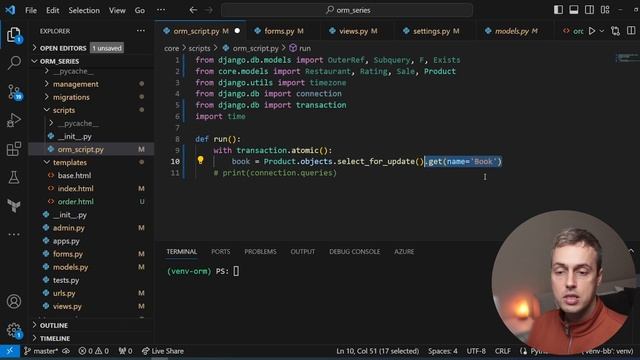Open the Selection menu
Screen dimensions: 640x360
pyautogui.click(x=84, y=10)
